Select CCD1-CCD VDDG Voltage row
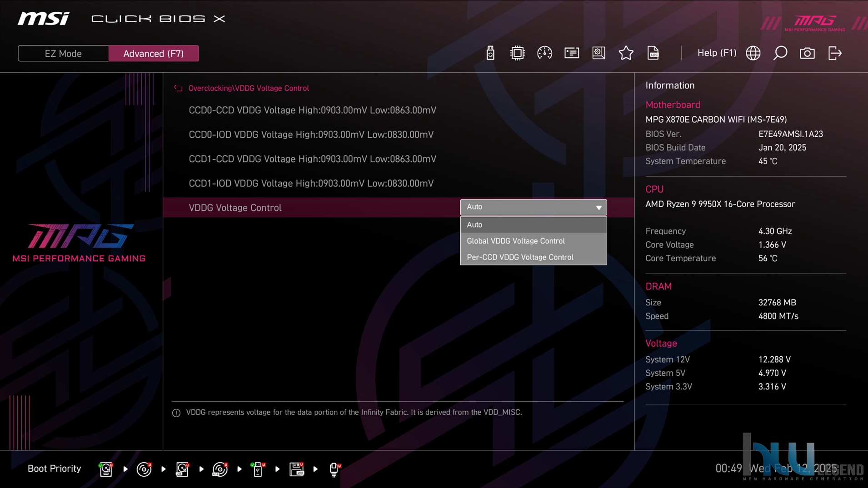This screenshot has height=488, width=868. tap(399, 159)
